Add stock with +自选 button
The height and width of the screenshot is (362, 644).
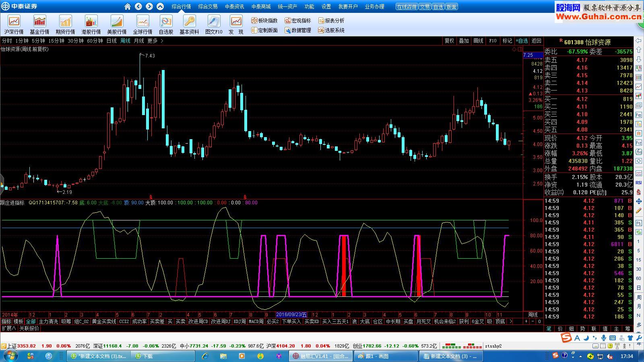522,41
